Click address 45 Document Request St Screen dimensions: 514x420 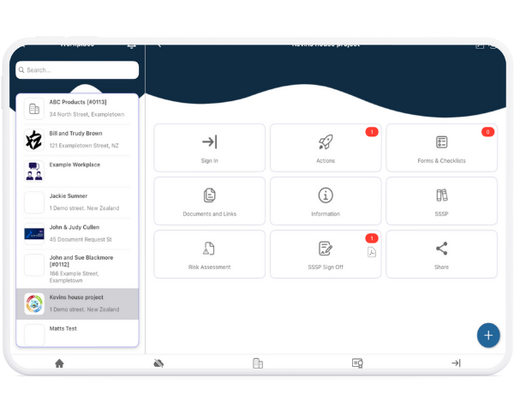tap(81, 240)
